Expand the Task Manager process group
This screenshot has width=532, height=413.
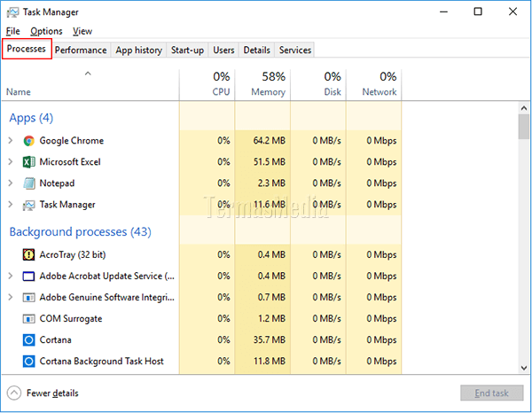point(11,205)
